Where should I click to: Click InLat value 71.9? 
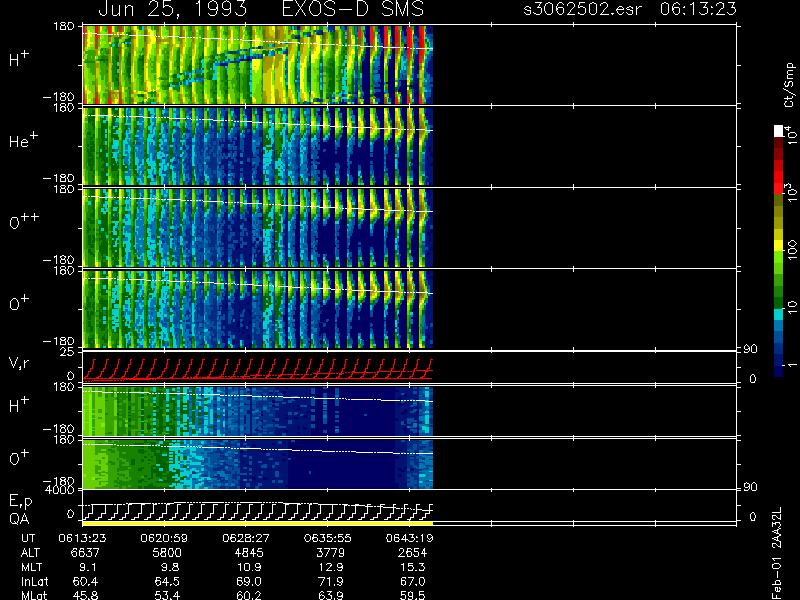pyautogui.click(x=331, y=581)
